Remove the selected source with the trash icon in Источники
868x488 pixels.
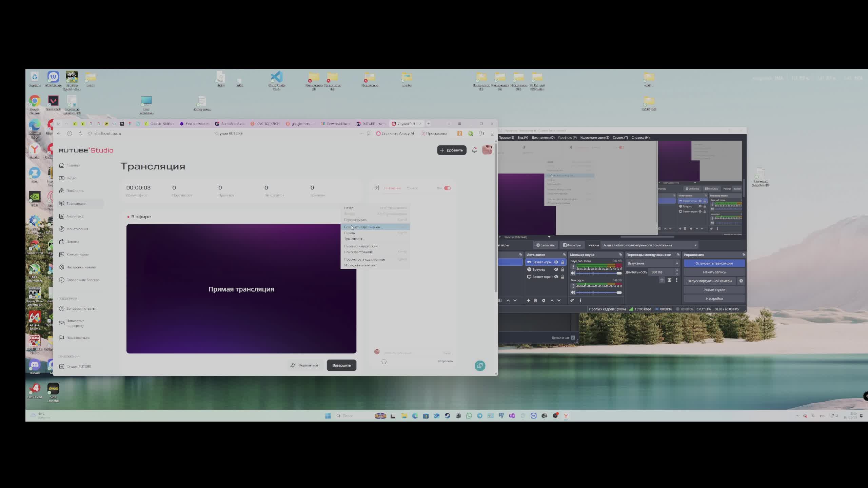pyautogui.click(x=535, y=301)
